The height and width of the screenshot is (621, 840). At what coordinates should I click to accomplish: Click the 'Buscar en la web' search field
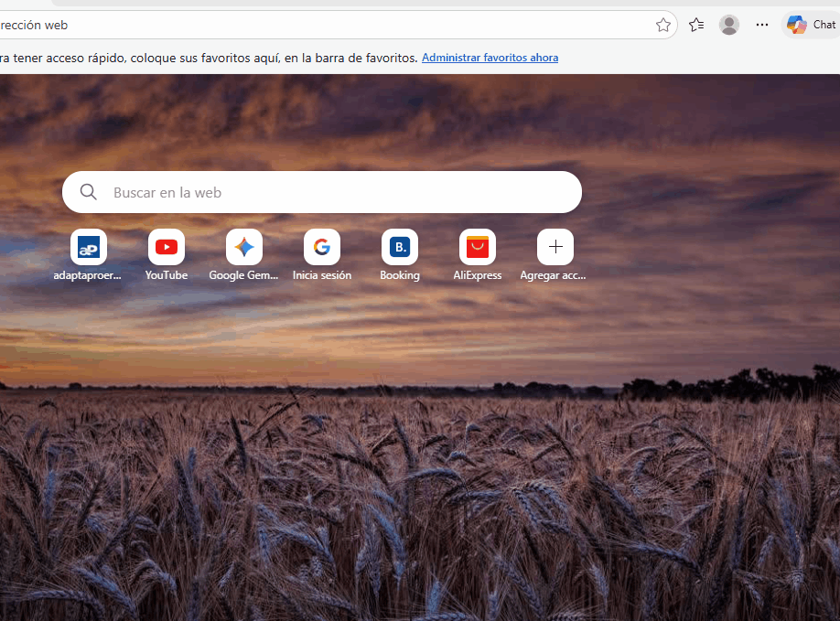tap(339, 193)
